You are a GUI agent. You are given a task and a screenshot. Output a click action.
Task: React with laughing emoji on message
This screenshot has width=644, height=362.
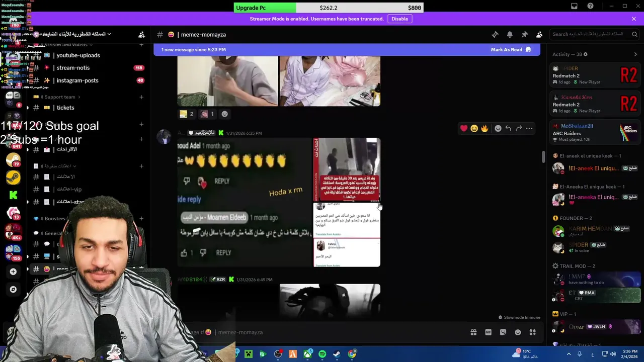point(474,128)
